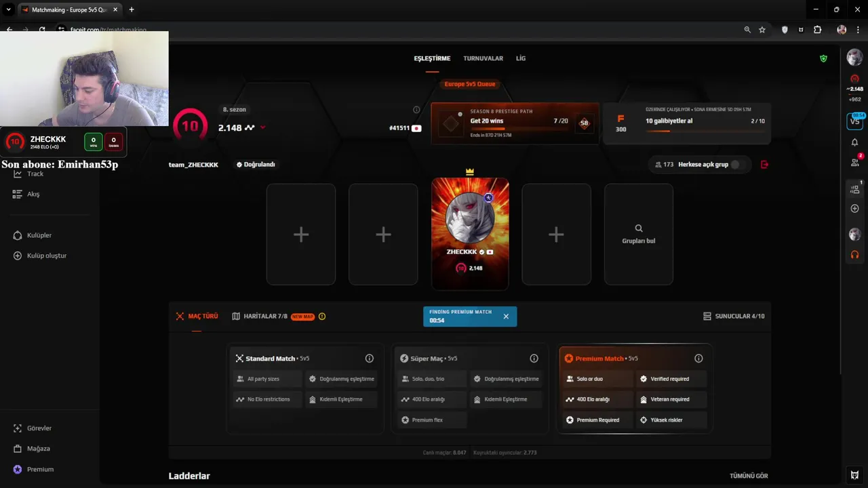Switch to Eşleştirme tab
The height and width of the screenshot is (488, 868).
coord(432,58)
